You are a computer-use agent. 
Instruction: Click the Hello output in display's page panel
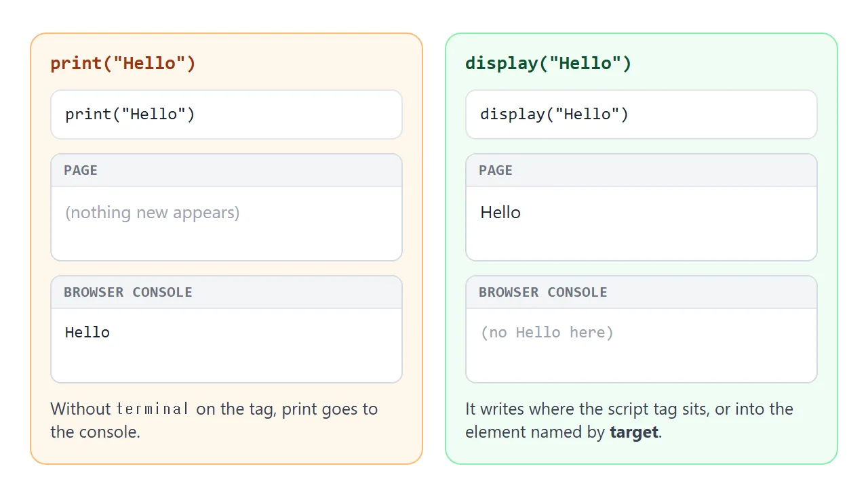pos(500,213)
